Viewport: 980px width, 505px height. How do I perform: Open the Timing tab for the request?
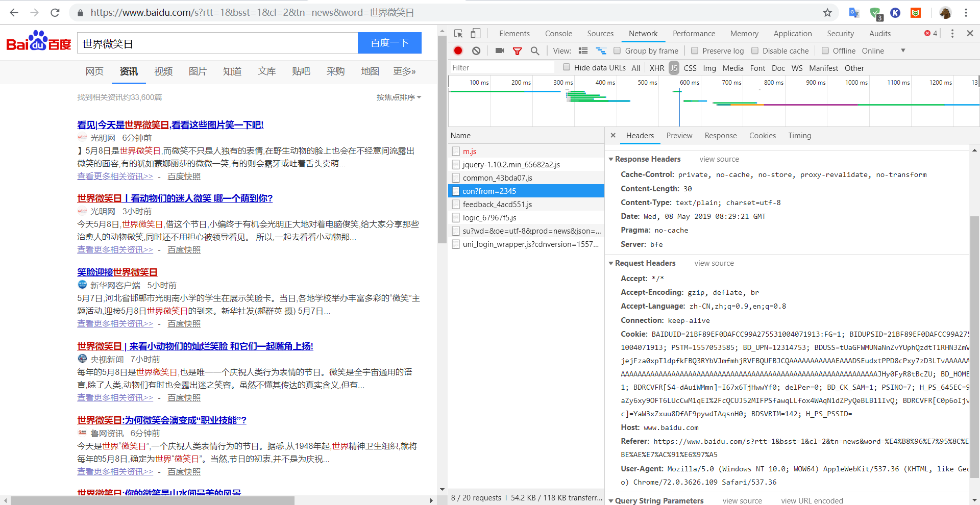coord(799,136)
